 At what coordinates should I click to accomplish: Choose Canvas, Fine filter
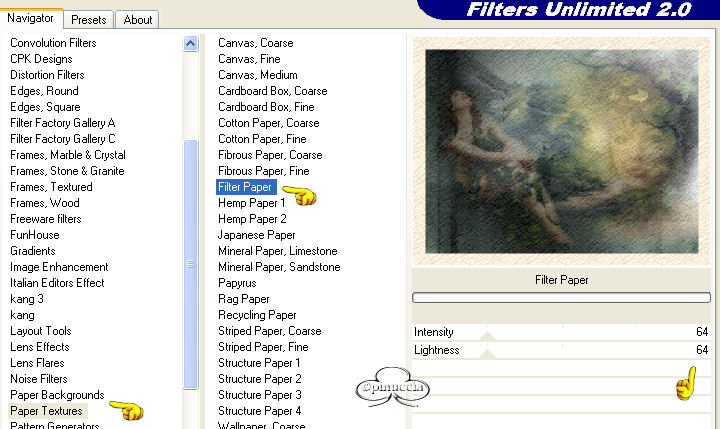pyautogui.click(x=249, y=59)
